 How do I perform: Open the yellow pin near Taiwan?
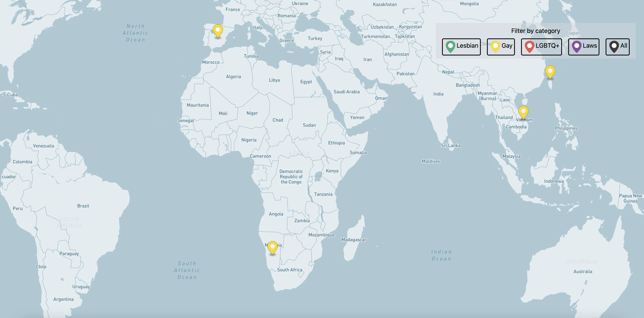pyautogui.click(x=550, y=72)
